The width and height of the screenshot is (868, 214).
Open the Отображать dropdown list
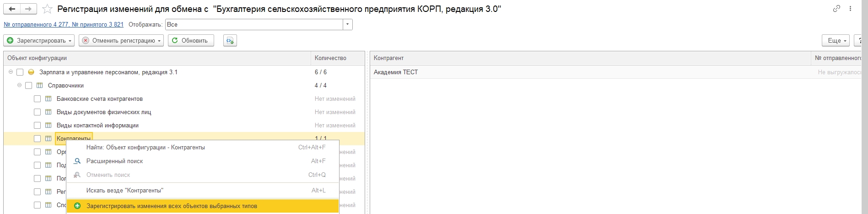[348, 25]
